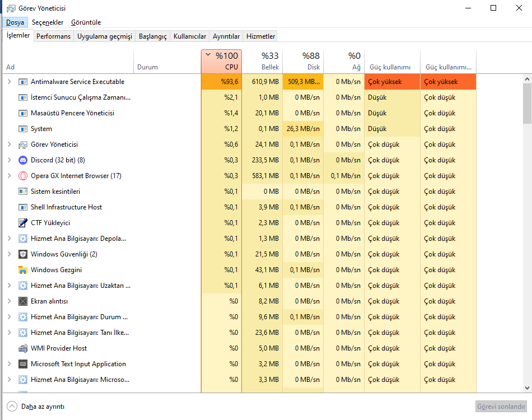Sort by the Durum column header

(x=167, y=62)
